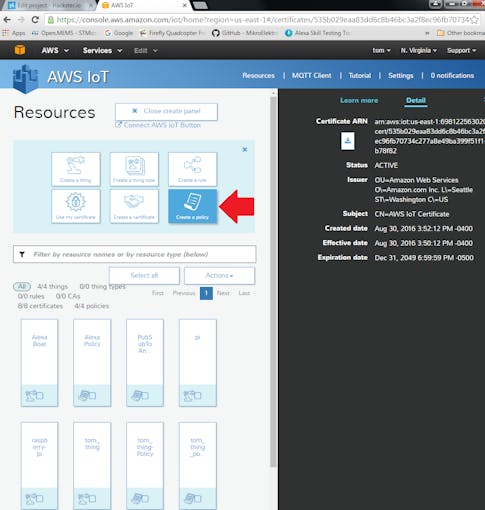Viewport: 485px width, 510px height.
Task: Select the Create a rule tile
Action: pos(192,169)
